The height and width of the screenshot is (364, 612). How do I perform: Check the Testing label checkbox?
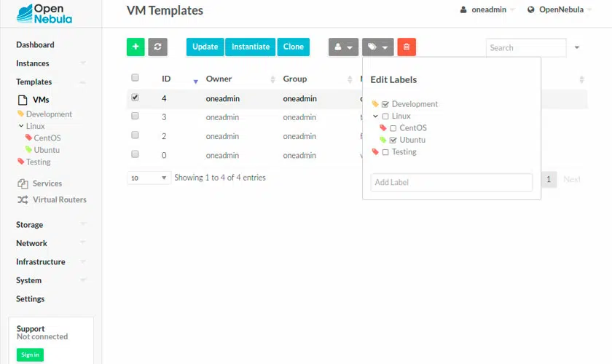(x=385, y=152)
